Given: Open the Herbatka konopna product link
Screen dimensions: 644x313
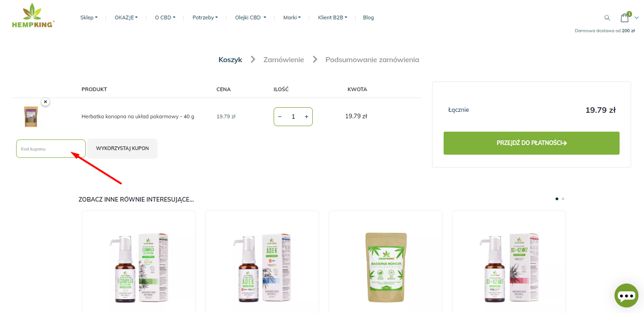Looking at the screenshot, I should (138, 116).
